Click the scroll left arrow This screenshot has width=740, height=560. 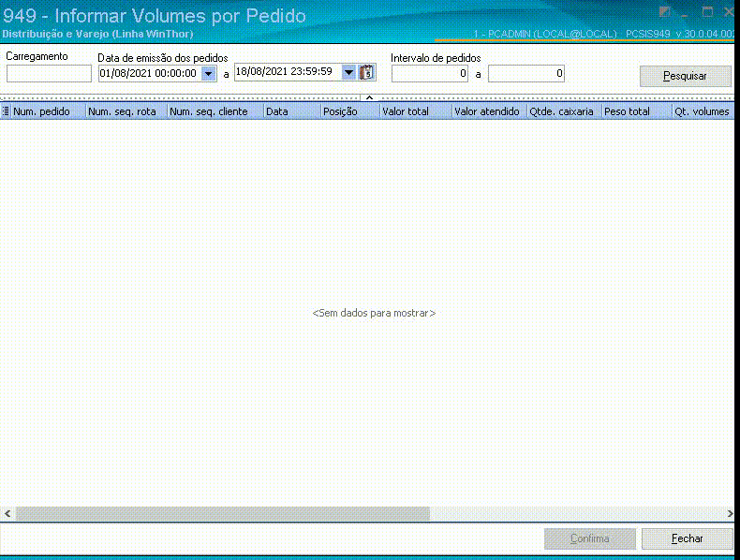pos(7,513)
